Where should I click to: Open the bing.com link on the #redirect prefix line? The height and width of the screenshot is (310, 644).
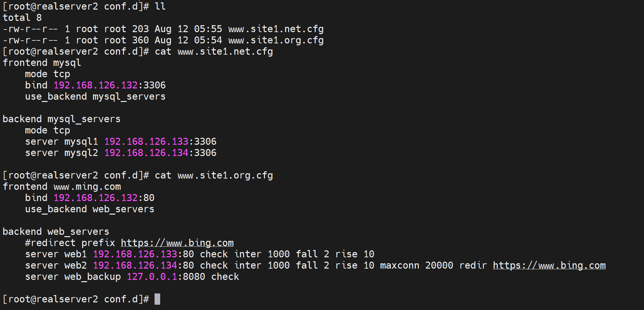tap(177, 243)
